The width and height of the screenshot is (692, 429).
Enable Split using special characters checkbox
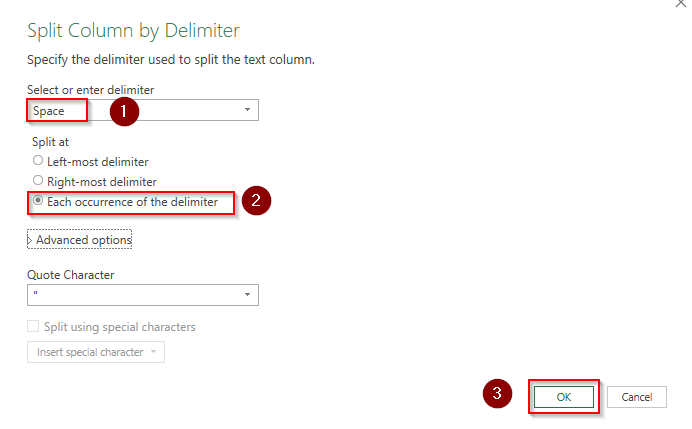click(34, 326)
